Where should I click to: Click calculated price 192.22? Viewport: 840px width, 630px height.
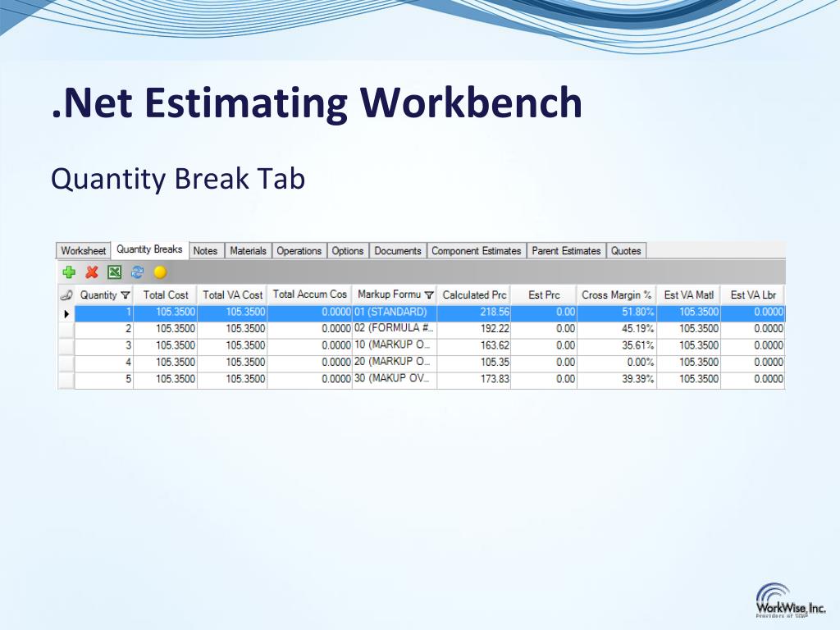pyautogui.click(x=474, y=329)
